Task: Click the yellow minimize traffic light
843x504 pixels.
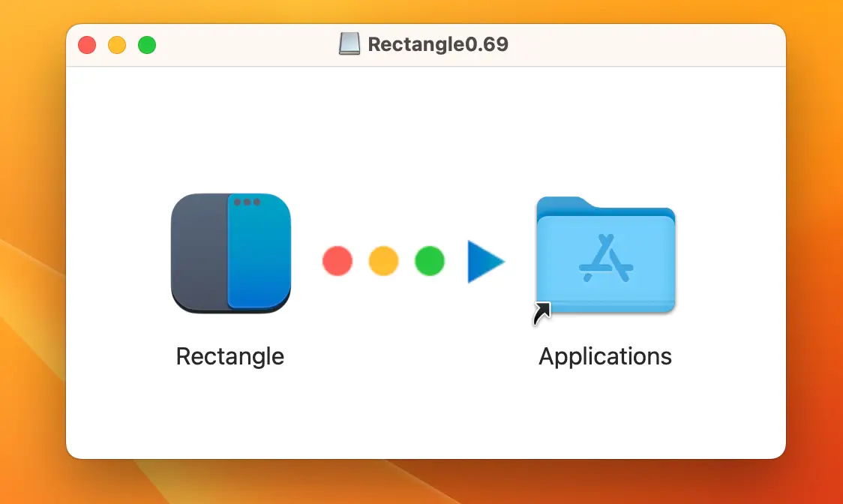Action: [x=117, y=44]
